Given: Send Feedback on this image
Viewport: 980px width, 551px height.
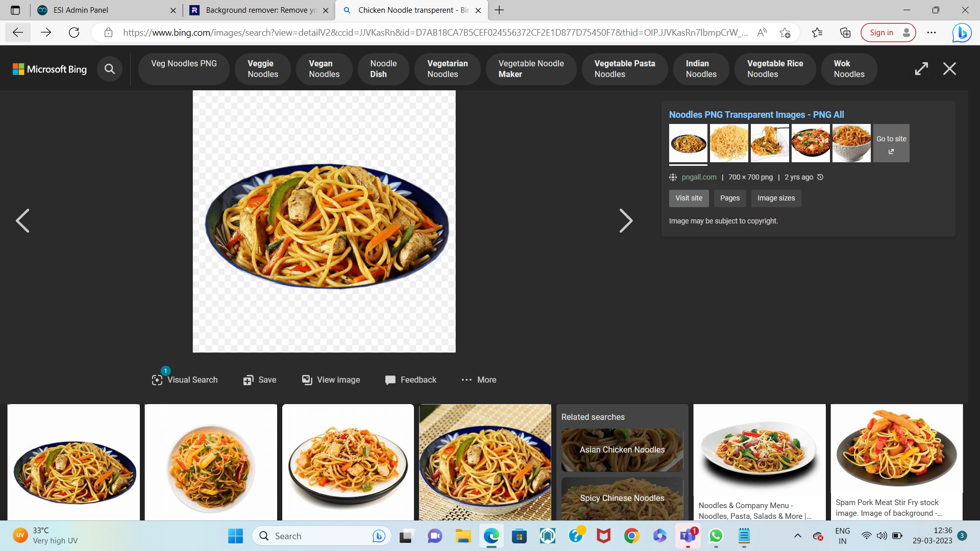Looking at the screenshot, I should click(411, 380).
